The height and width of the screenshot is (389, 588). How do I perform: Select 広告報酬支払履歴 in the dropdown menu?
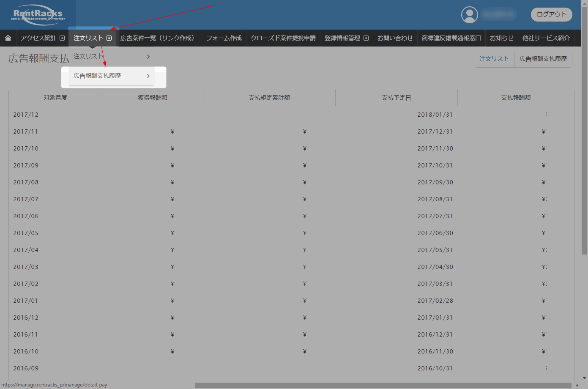coord(98,76)
